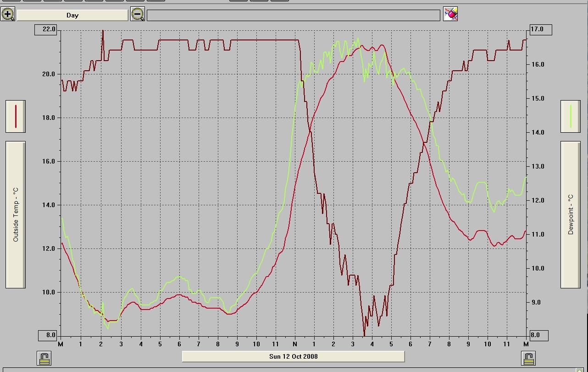Image resolution: width=588 pixels, height=372 pixels.
Task: Open the red Outside Temp line color swatch
Action: [x=16, y=116]
